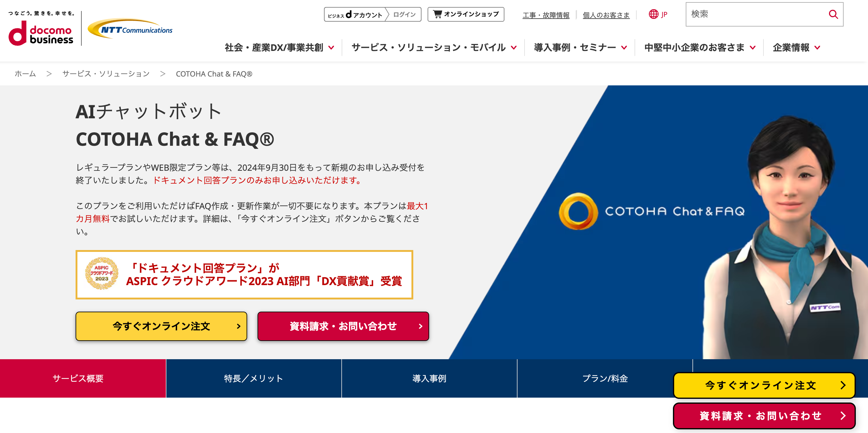Open the 個人のお客さま link
The height and width of the screenshot is (433, 868).
(606, 15)
